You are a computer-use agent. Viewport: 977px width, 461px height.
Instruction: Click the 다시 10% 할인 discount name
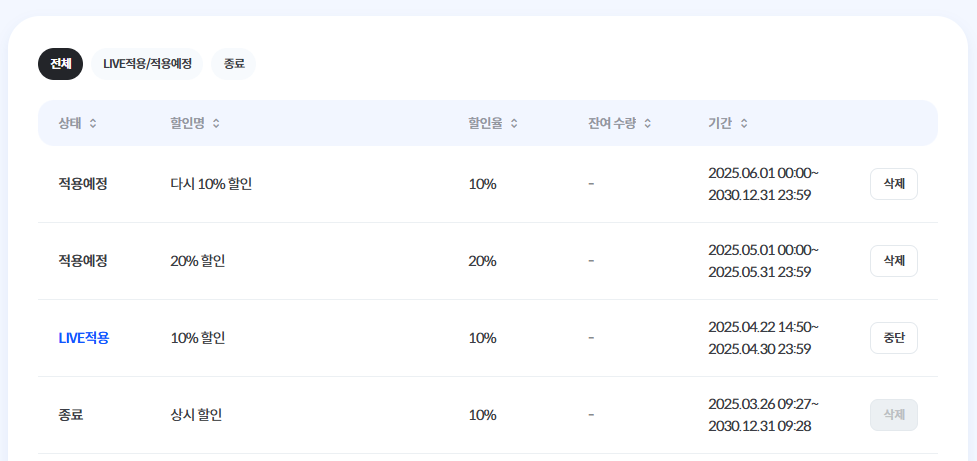[x=211, y=184]
